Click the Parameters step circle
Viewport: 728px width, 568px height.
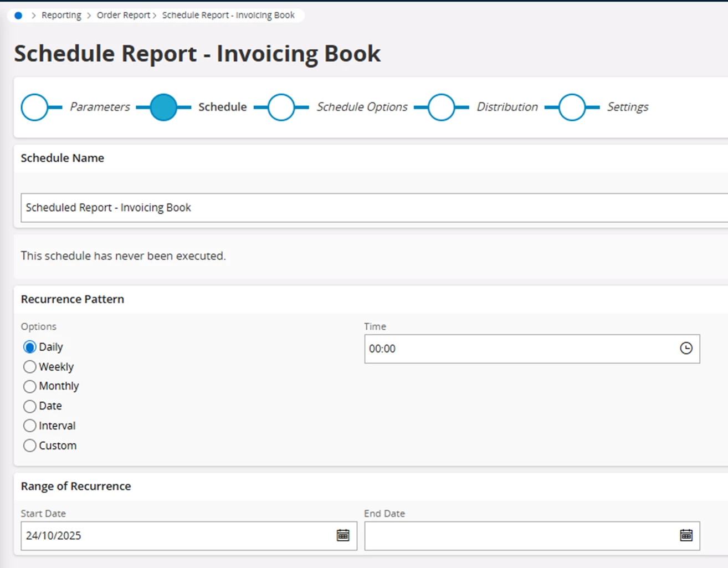point(34,108)
